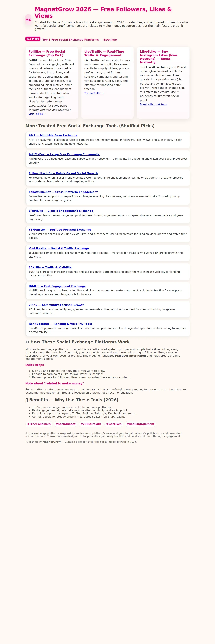Click the Note about "related to make money" subheading
Screen dimensions: 215x644
coord(55,383)
